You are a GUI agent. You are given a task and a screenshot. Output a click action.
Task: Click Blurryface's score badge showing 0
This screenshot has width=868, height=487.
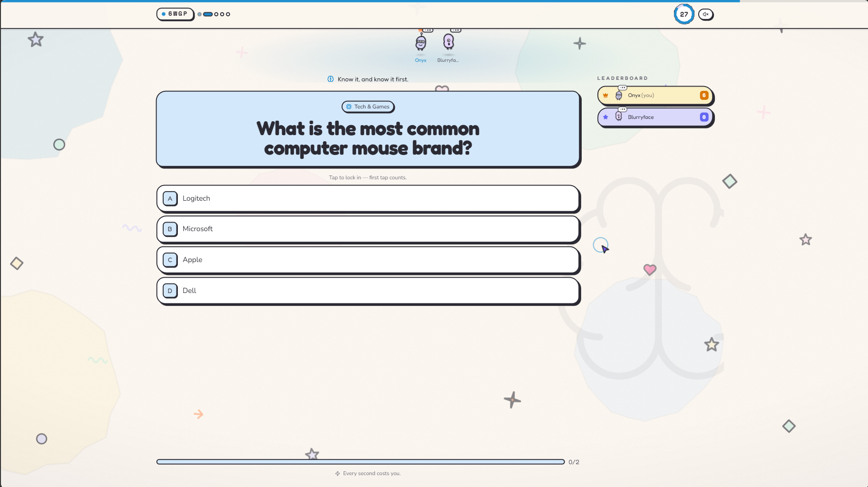[x=704, y=117]
